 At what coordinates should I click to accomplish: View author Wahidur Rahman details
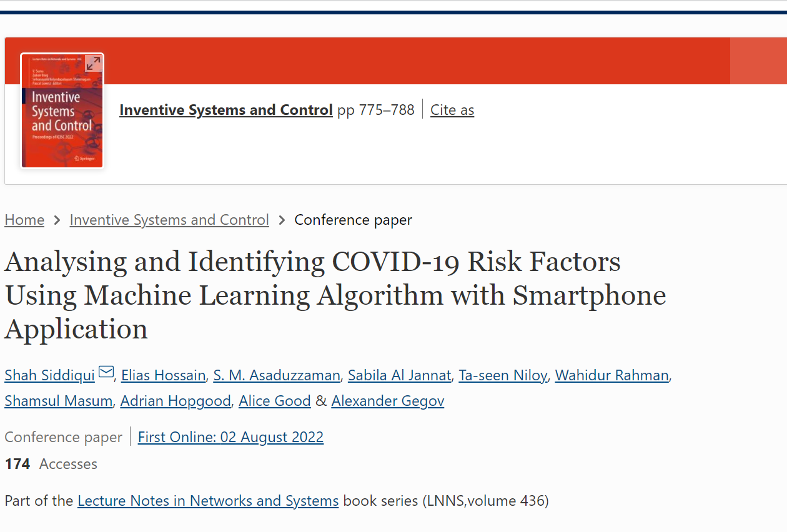click(612, 375)
